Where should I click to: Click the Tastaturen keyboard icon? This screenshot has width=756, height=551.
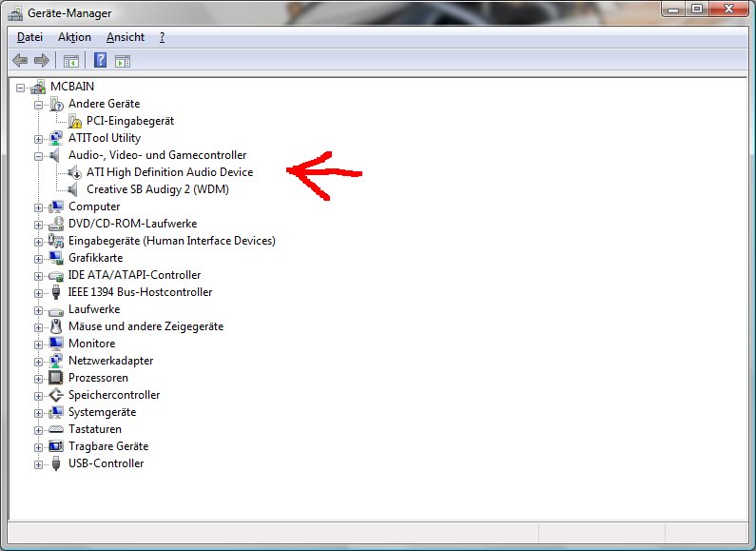[56, 429]
